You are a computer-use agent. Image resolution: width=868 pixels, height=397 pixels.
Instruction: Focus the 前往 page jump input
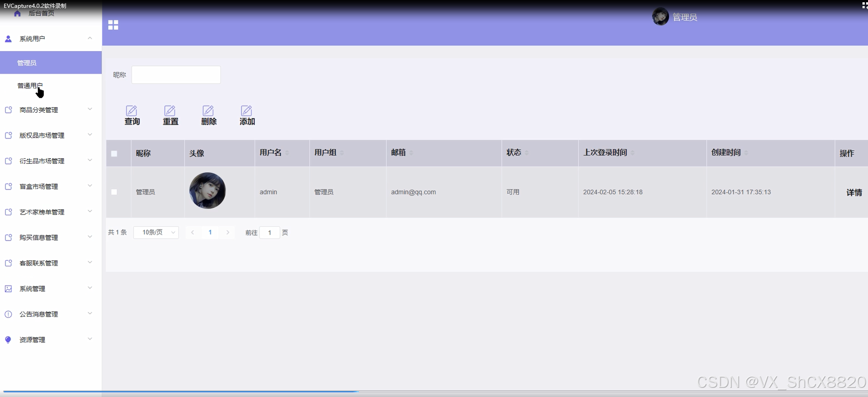(270, 232)
